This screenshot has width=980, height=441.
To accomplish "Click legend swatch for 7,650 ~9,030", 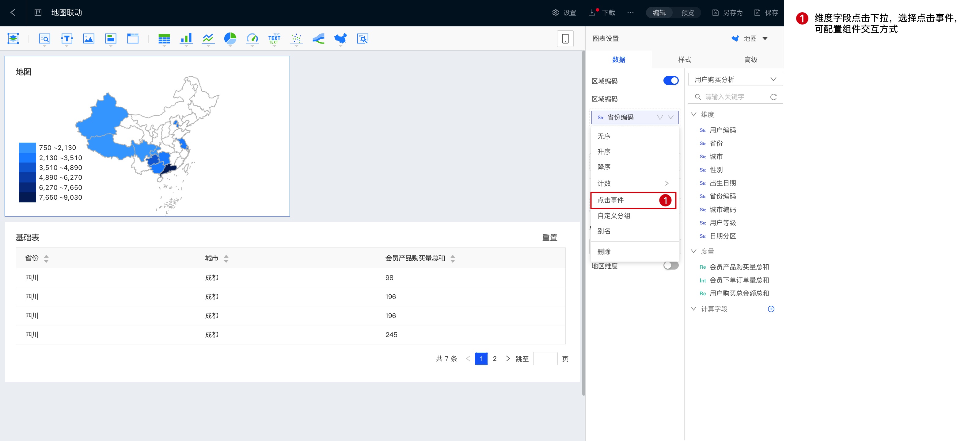I will pos(27,197).
